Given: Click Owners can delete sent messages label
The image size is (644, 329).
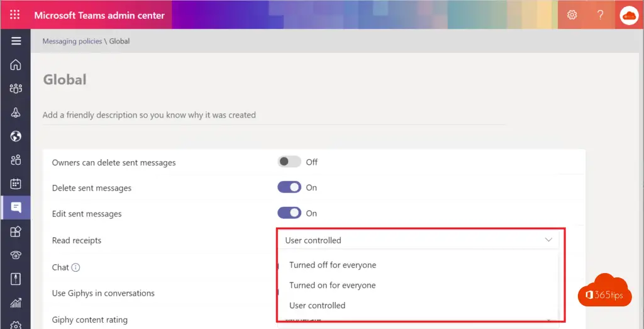Looking at the screenshot, I should tap(114, 163).
